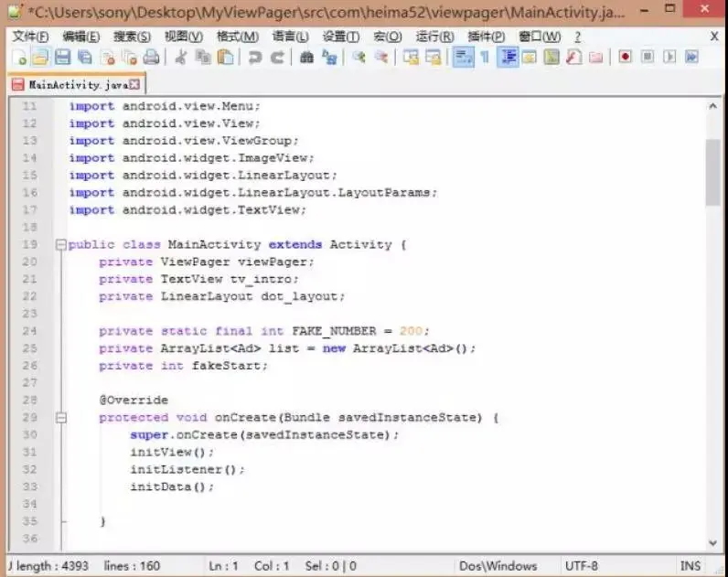The image size is (728, 577).
Task: Toggle INS insert mode in the status bar
Action: (x=690, y=566)
